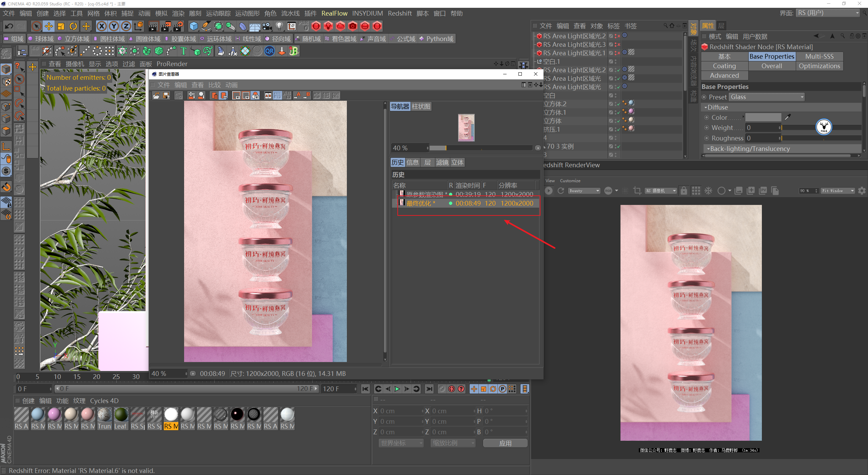Click pink material tag on 挤压.1
Screen dimensions: 868x475
(x=631, y=128)
